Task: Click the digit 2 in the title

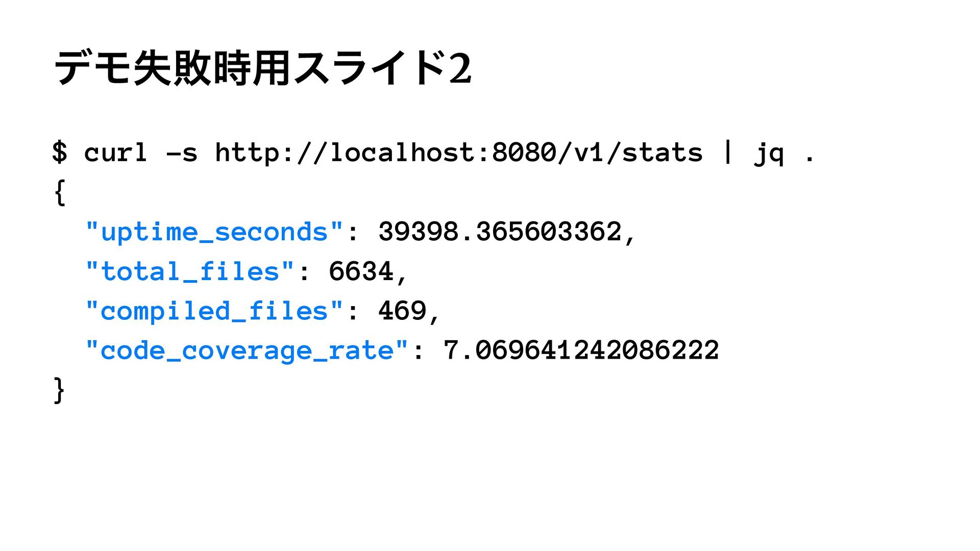Action: tap(460, 68)
